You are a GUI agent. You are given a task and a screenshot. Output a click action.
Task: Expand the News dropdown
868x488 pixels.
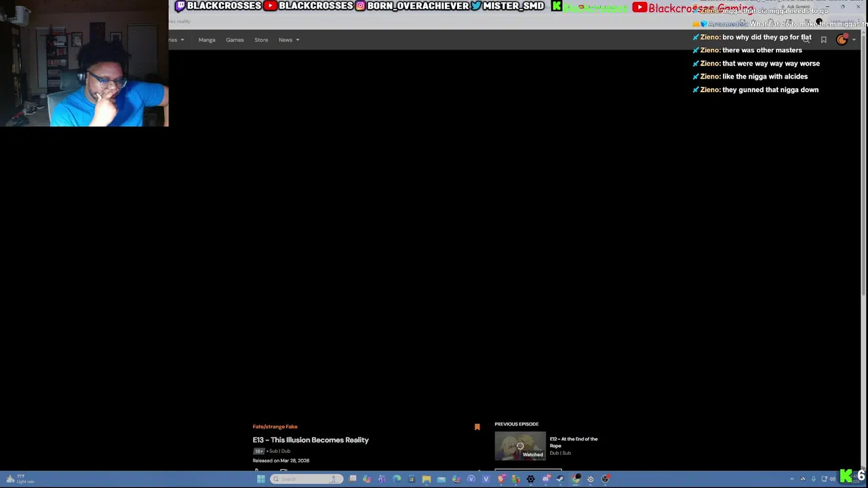[288, 40]
